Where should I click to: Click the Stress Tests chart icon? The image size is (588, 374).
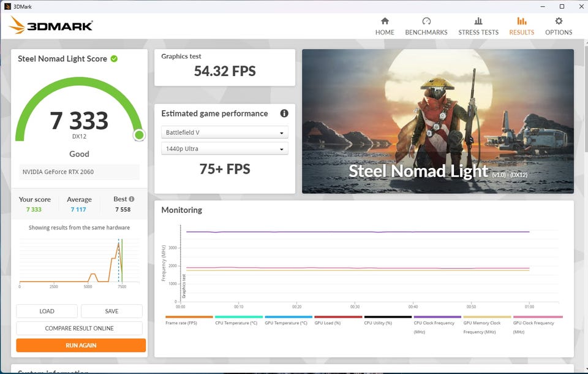(x=478, y=21)
